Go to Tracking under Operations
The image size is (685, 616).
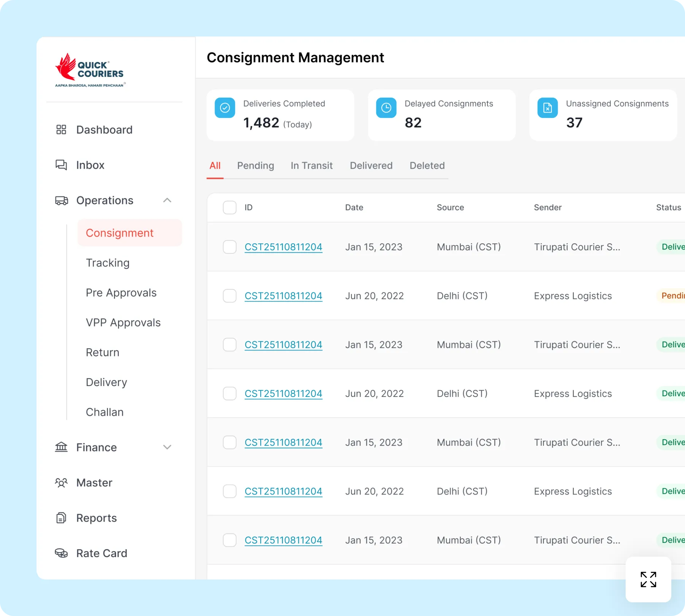pos(108,263)
